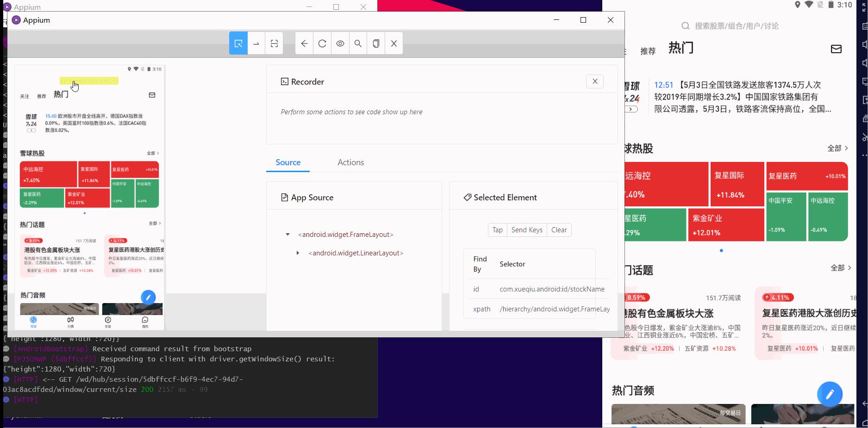Select 关注 tab in Appium preview
The image size is (868, 428).
click(25, 96)
